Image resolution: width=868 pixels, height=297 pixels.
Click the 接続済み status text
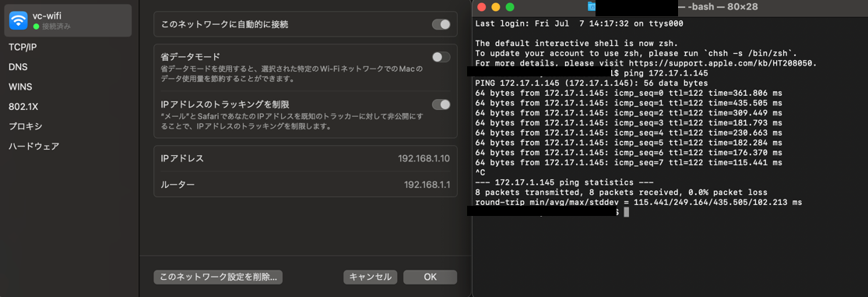point(56,27)
